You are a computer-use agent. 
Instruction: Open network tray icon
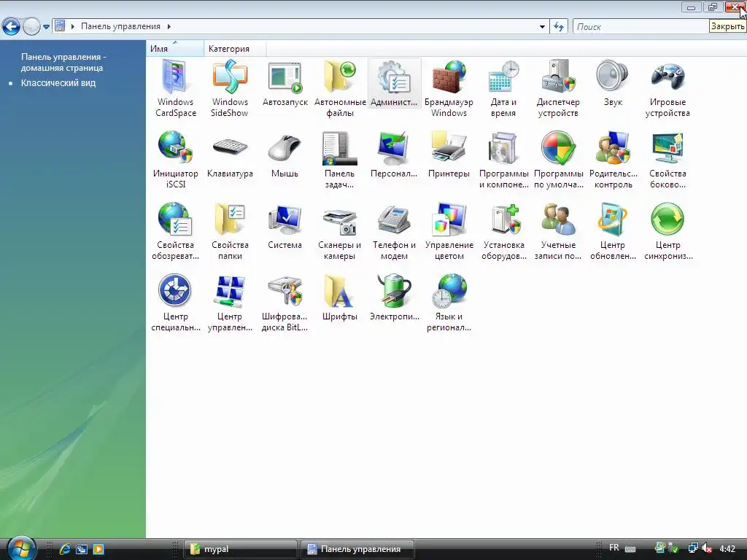(693, 548)
